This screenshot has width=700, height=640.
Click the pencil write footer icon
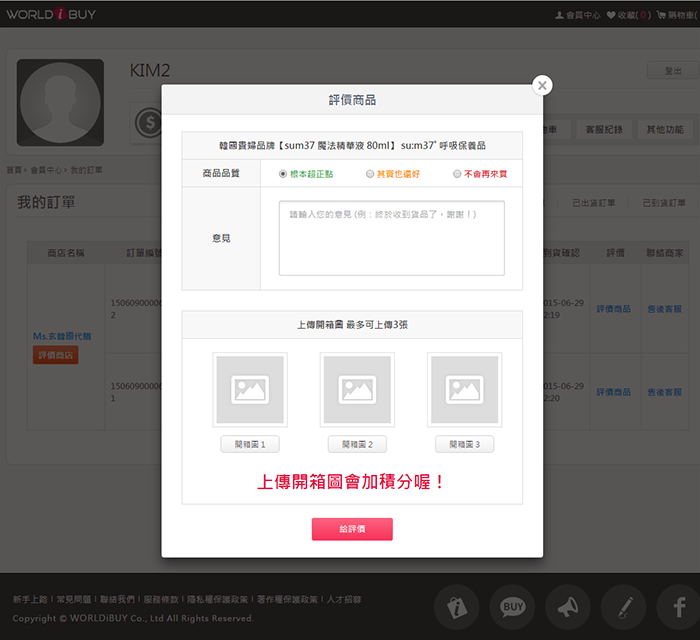click(x=624, y=607)
